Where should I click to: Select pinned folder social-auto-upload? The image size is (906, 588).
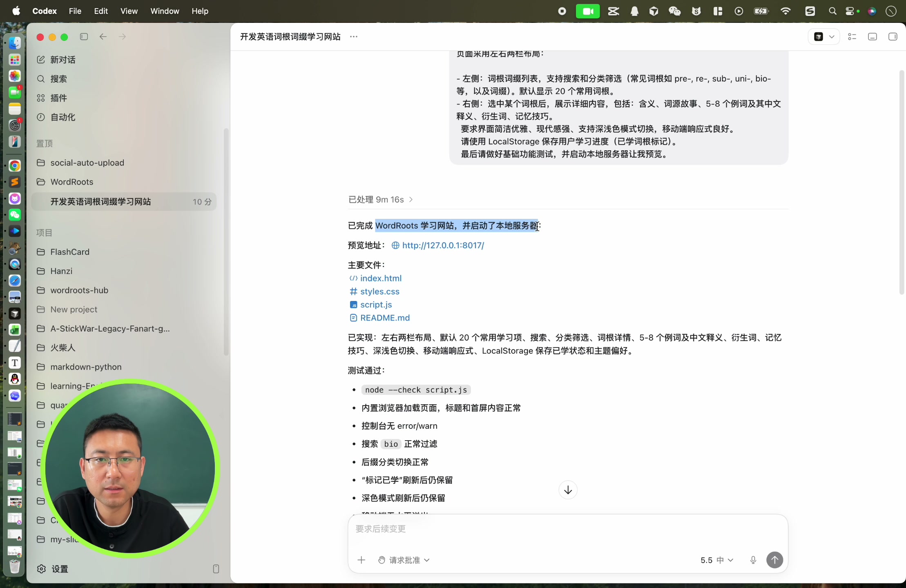click(x=124, y=163)
